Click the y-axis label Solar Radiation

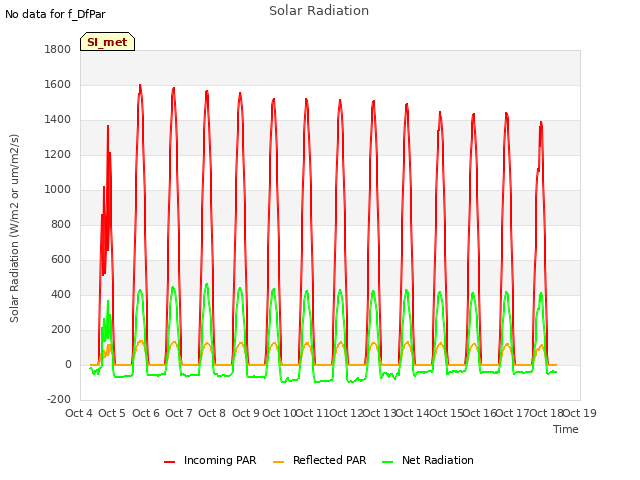(x=14, y=228)
